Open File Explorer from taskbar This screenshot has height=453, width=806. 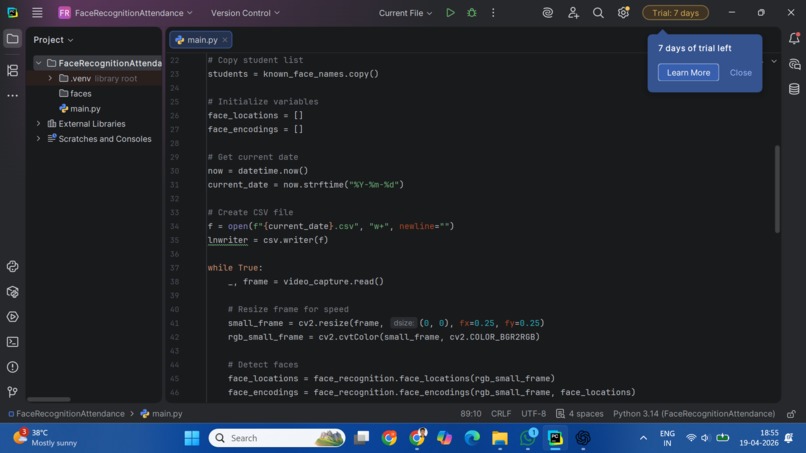pyautogui.click(x=499, y=438)
